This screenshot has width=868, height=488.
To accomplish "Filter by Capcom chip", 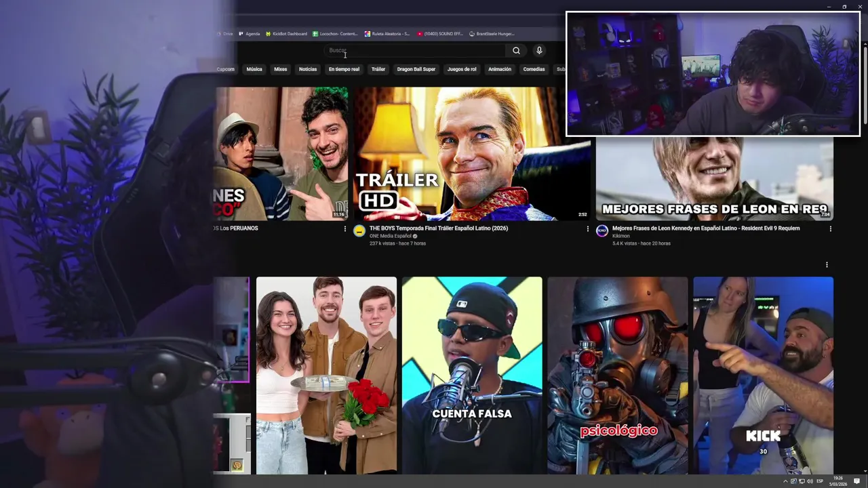I will click(226, 69).
